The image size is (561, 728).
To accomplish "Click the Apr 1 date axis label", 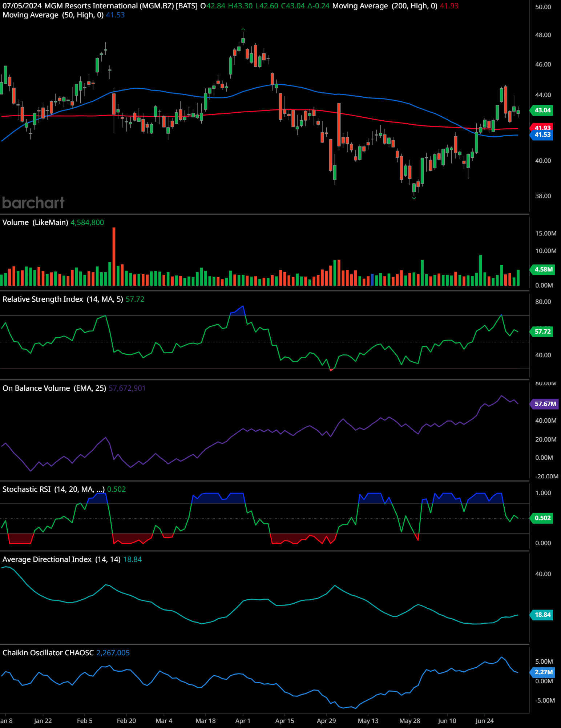I will click(x=243, y=721).
